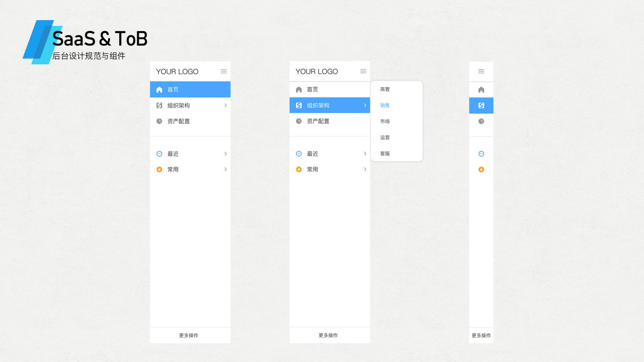The width and height of the screenshot is (644, 362).
Task: Click orange star icon in collapsed sidebar
Action: click(x=481, y=169)
